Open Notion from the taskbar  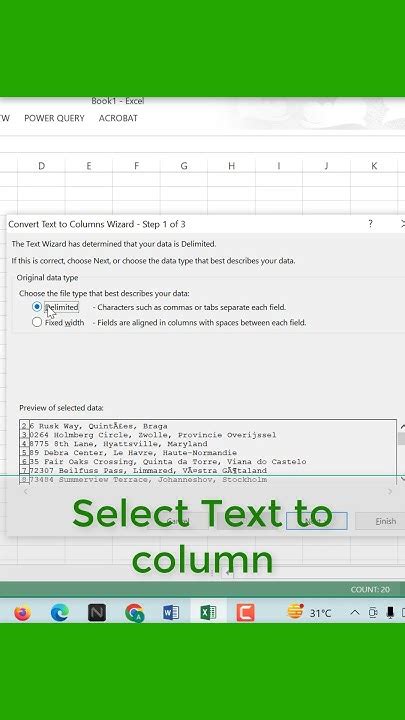[97, 613]
